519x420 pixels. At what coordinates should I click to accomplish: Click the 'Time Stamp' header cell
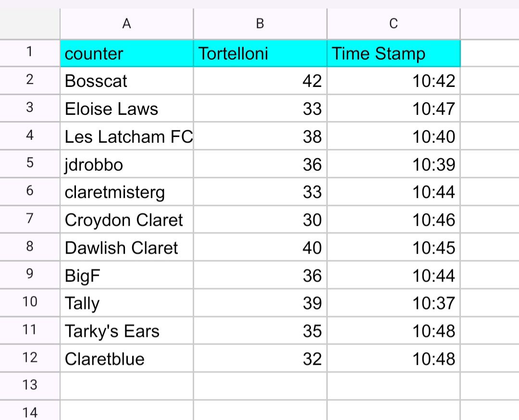(393, 53)
